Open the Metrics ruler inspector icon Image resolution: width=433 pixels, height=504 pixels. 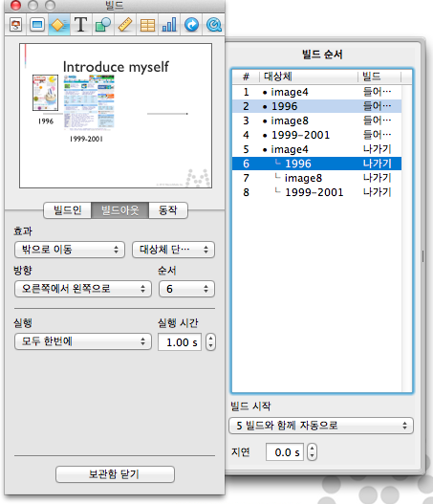coord(125,25)
